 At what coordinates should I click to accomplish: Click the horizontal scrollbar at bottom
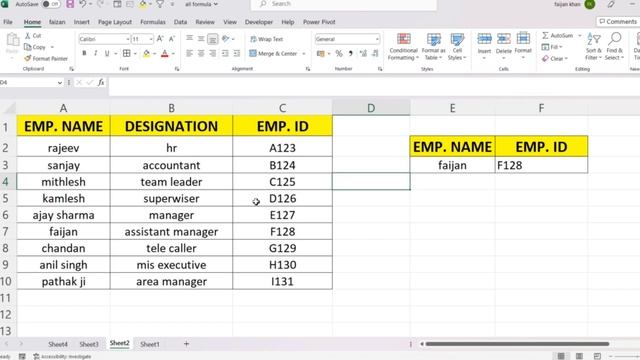[517, 344]
